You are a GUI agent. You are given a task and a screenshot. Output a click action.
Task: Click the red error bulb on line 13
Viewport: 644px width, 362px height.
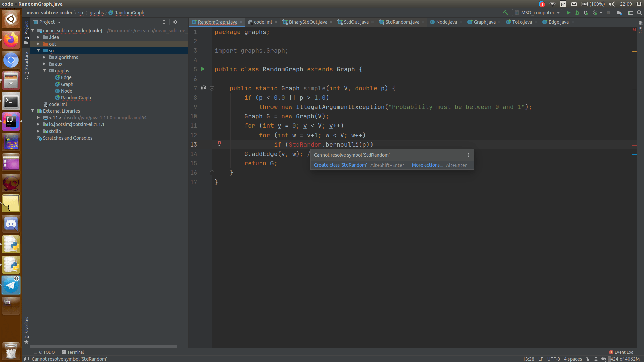pos(219,144)
